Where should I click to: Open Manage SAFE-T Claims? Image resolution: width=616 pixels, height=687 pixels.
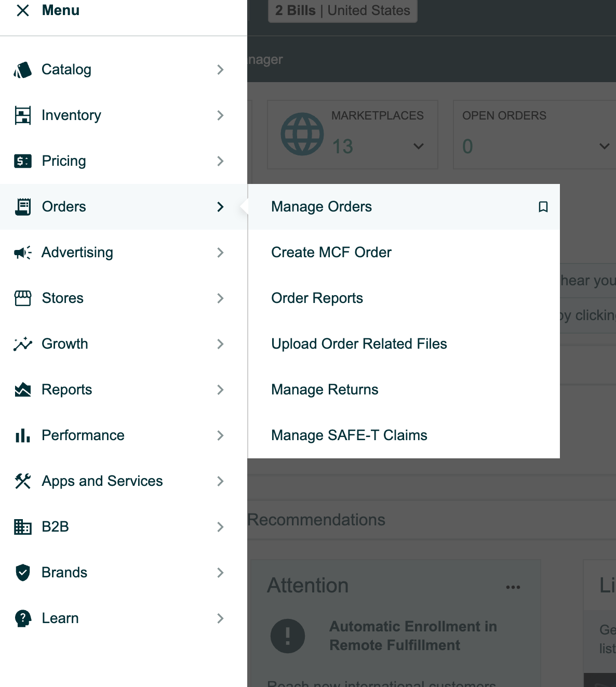point(349,435)
